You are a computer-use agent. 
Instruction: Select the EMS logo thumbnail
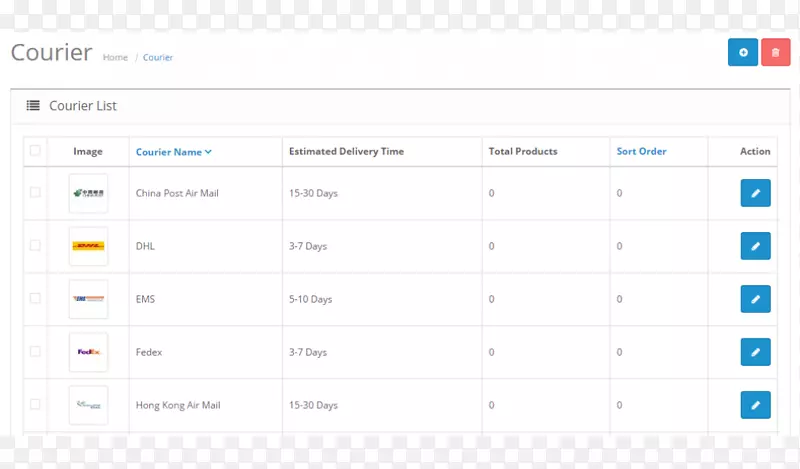click(x=88, y=299)
